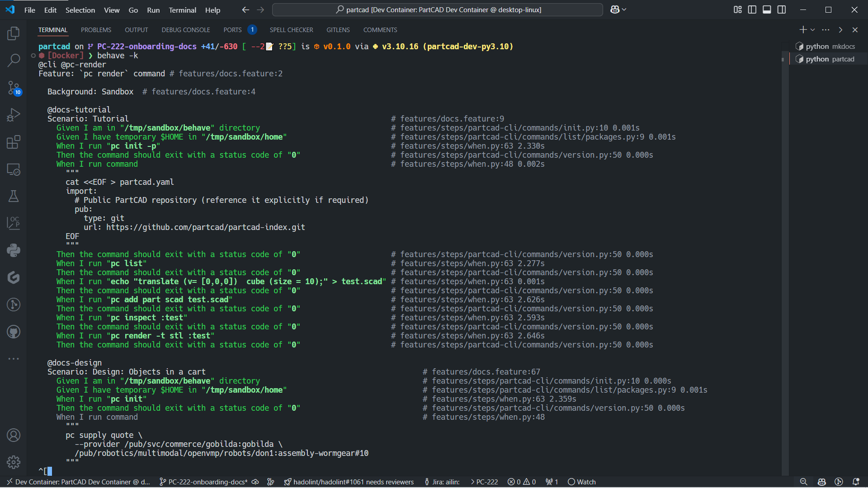The width and height of the screenshot is (868, 488).
Task: Expand the panel with the chevron icon
Action: point(840,30)
